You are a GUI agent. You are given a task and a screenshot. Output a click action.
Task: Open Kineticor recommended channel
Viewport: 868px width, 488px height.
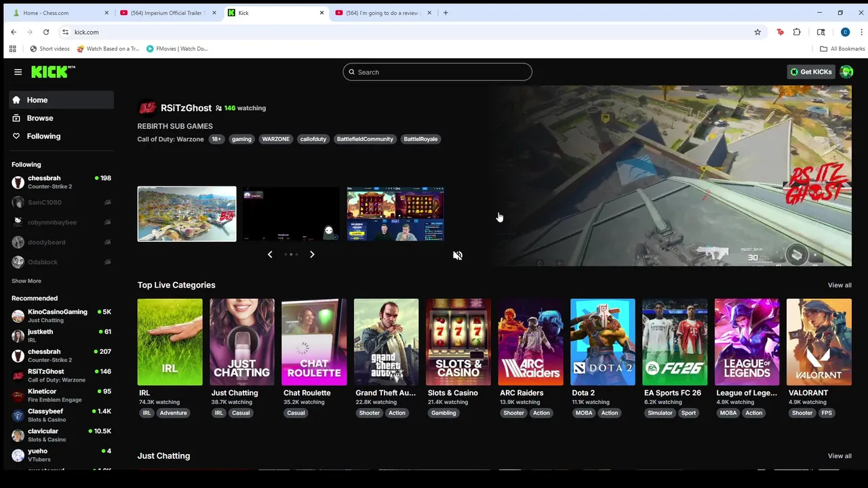point(62,395)
